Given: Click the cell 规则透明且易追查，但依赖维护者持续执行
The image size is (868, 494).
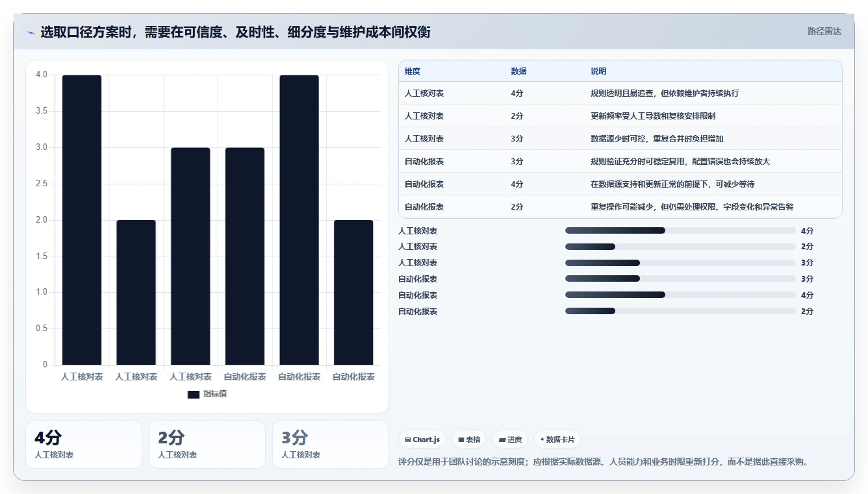Looking at the screenshot, I should pos(665,93).
